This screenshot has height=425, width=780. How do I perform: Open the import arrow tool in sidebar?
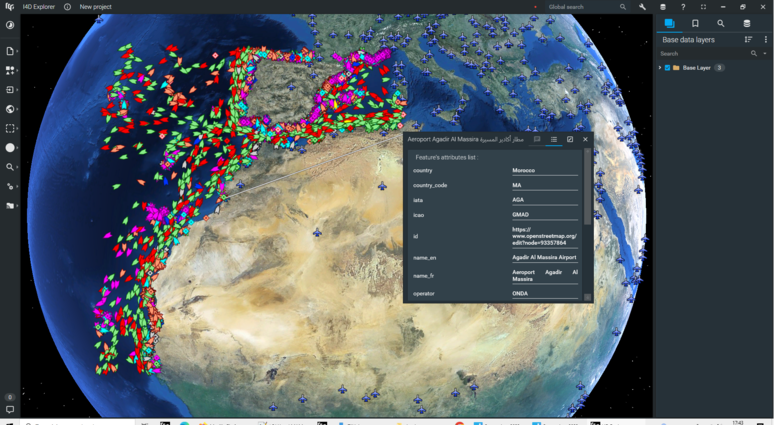[x=9, y=90]
